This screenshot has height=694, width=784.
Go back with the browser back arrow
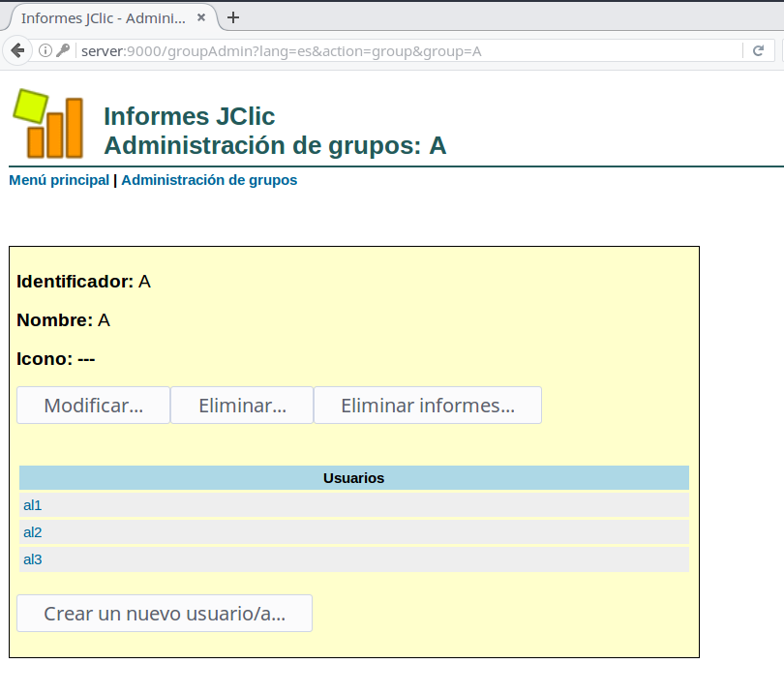pyautogui.click(x=17, y=51)
